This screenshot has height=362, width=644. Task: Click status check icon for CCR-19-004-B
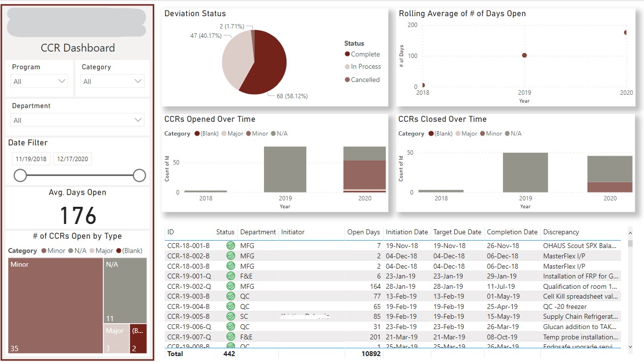pyautogui.click(x=231, y=306)
